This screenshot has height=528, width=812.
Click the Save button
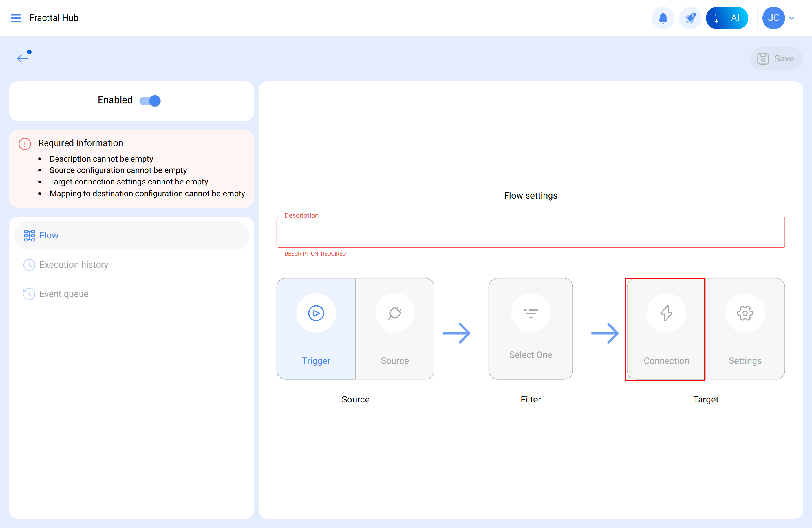pyautogui.click(x=776, y=58)
